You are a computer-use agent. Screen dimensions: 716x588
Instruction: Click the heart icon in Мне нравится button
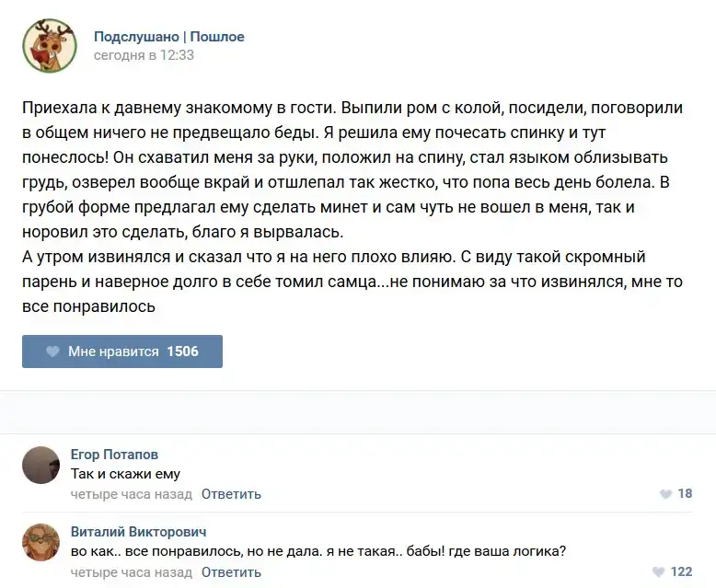(x=52, y=352)
